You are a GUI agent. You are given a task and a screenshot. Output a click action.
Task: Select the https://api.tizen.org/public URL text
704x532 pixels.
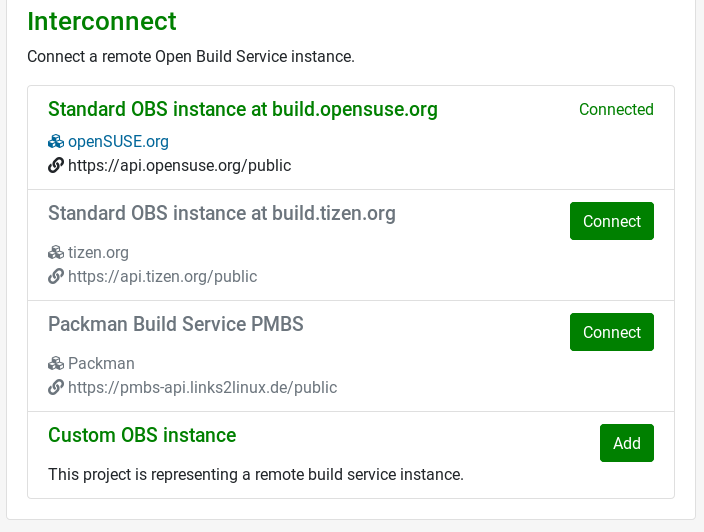pyautogui.click(x=163, y=276)
